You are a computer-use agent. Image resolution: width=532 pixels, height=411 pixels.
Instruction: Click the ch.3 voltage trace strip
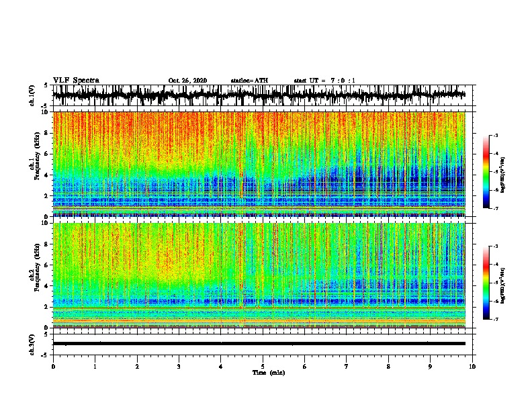(x=259, y=345)
